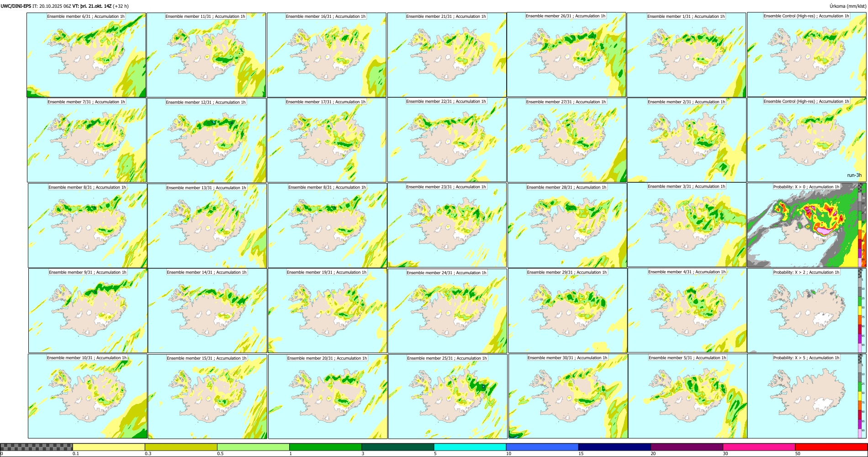Screen dimensions: 868x457
Task: Click the Ensemble member 21/31 panel
Action: tap(446, 55)
